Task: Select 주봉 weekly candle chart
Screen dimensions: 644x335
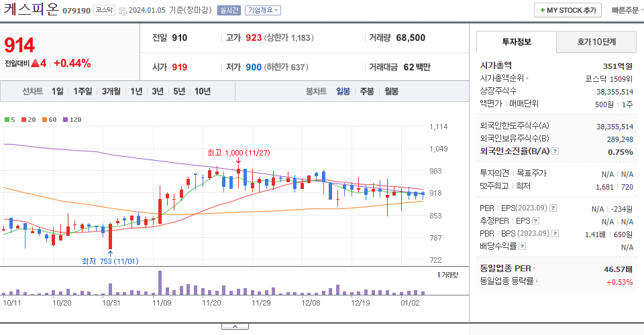Action: (x=367, y=91)
